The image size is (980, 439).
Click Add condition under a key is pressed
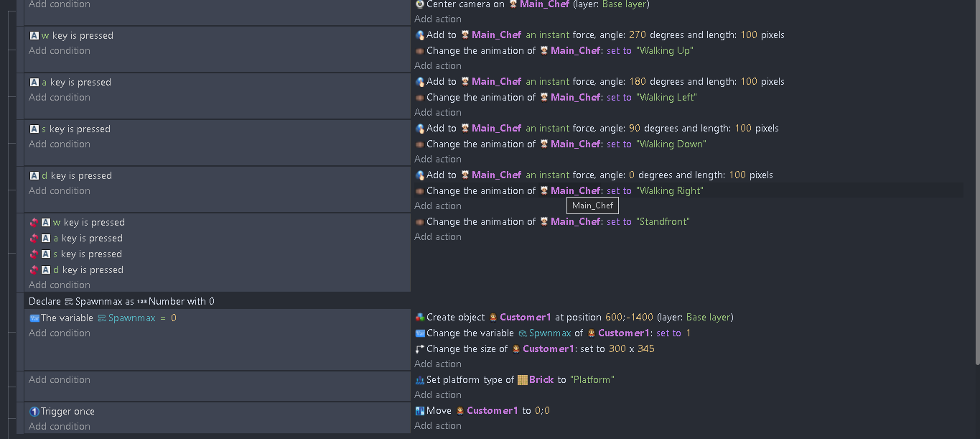[x=60, y=98]
